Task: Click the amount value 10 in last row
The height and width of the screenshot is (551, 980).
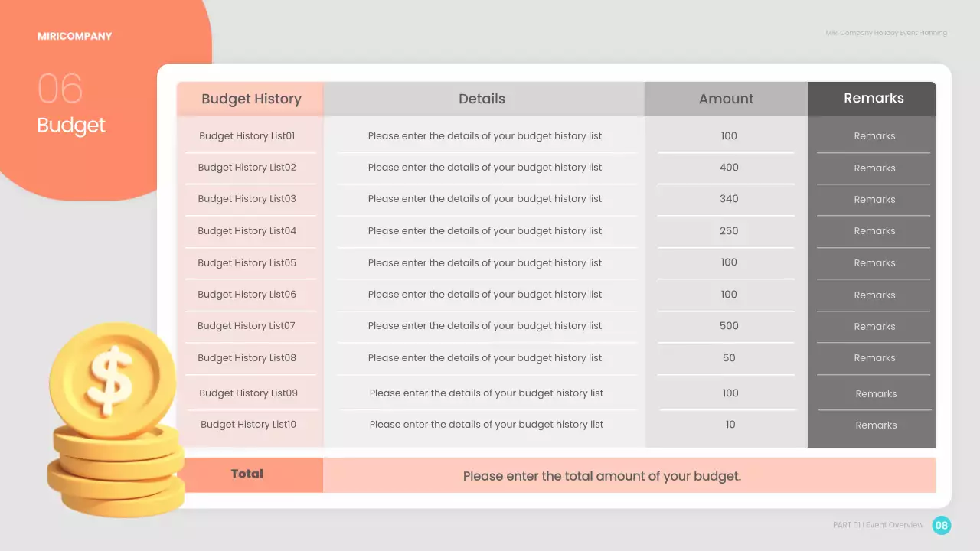Action: point(730,425)
